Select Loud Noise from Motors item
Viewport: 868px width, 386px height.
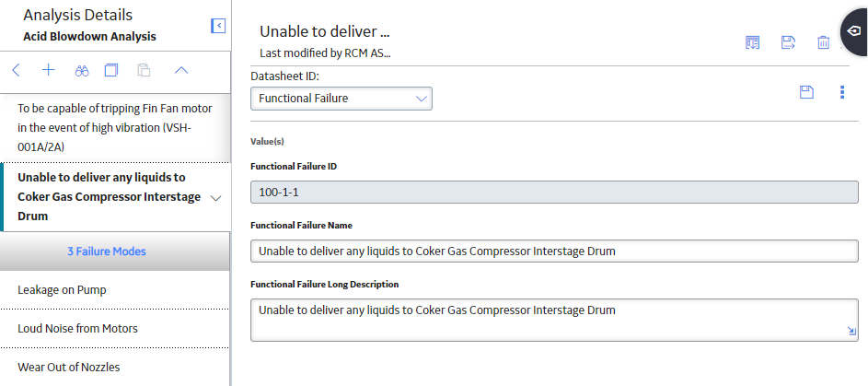[x=114, y=328]
